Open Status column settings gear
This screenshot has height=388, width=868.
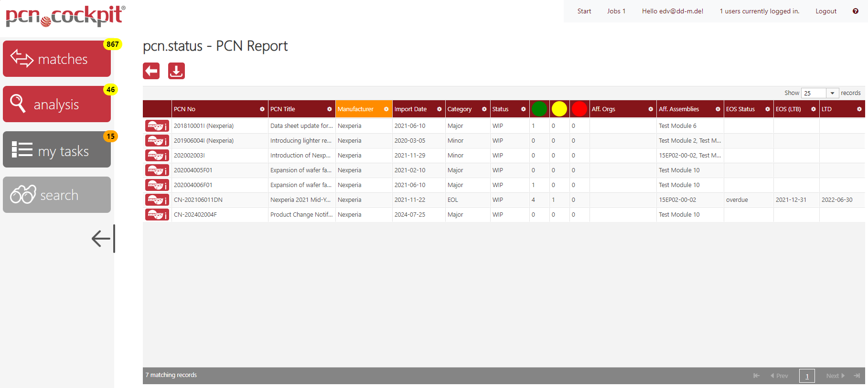point(524,109)
